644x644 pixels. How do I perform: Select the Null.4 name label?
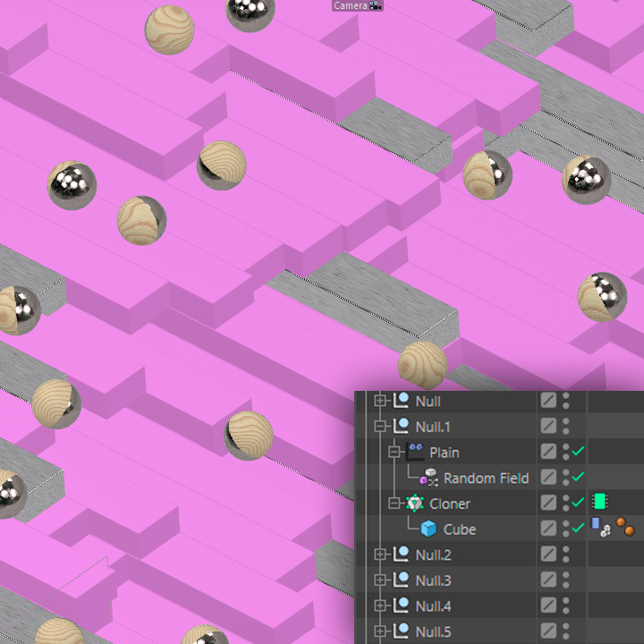click(x=433, y=606)
